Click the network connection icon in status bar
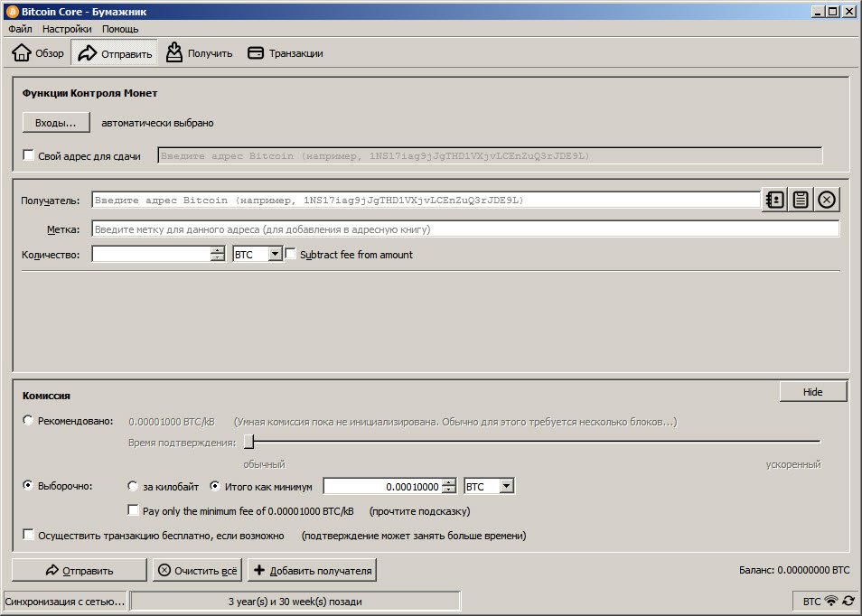The width and height of the screenshot is (862, 616). pos(831,601)
